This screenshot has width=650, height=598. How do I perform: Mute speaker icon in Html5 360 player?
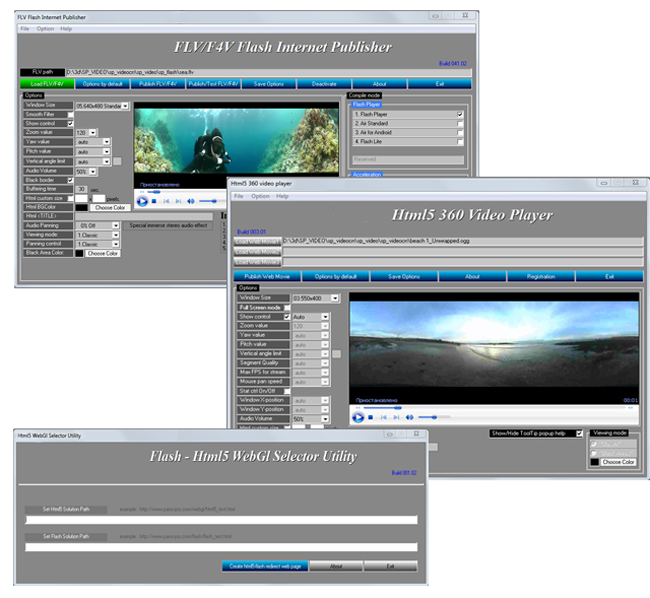410,417
